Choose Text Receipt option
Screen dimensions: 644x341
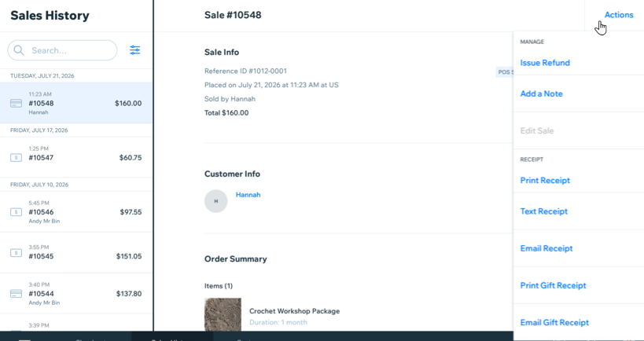coord(544,211)
